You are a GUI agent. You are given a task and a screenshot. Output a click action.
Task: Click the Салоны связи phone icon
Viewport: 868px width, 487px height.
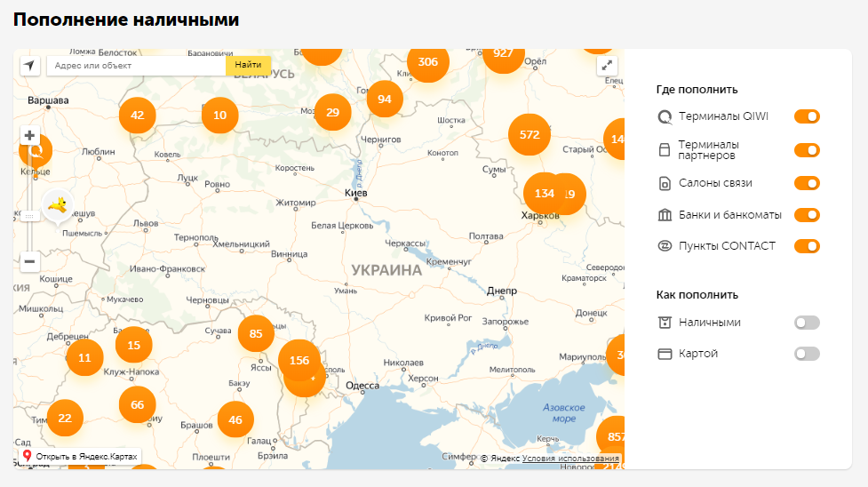point(665,183)
